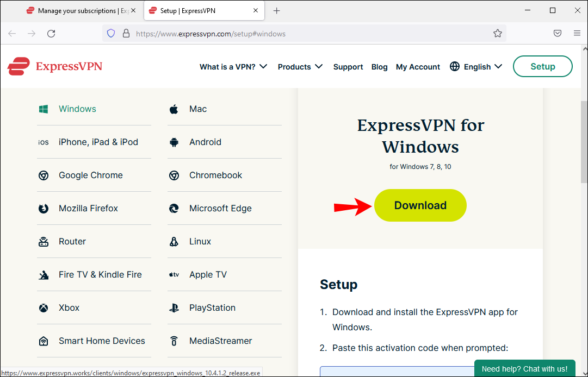Click the Save to Pocket icon
This screenshot has height=377, width=588.
point(558,34)
